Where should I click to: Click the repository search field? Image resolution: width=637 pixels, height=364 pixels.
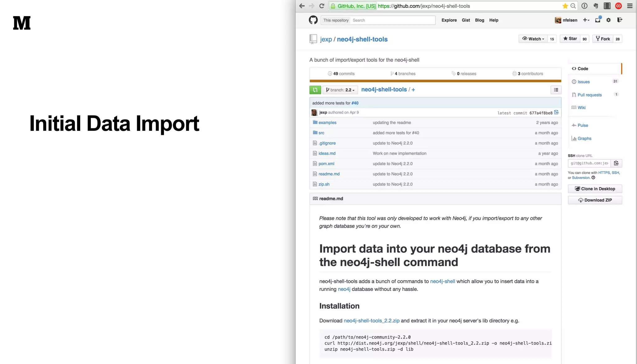point(393,20)
